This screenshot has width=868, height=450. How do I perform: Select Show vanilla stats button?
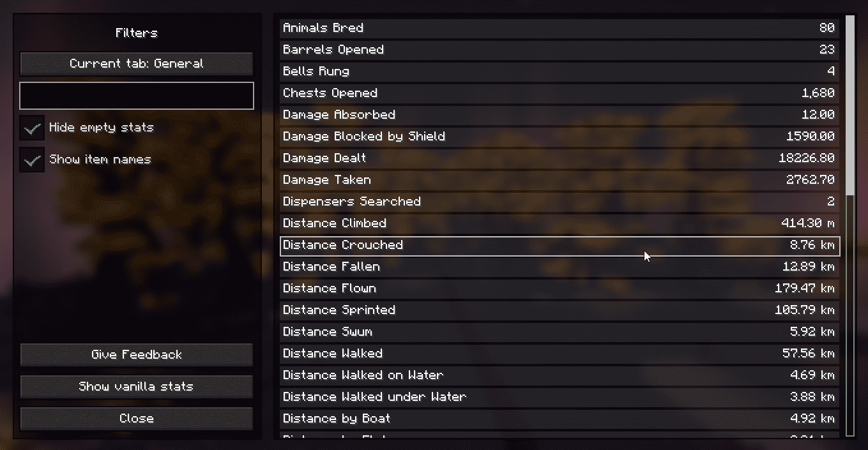coord(137,387)
